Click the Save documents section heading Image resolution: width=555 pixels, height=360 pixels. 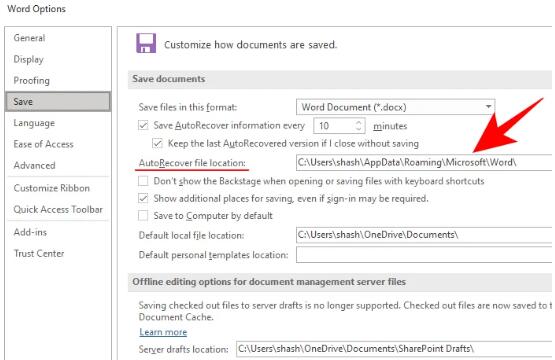coord(168,79)
